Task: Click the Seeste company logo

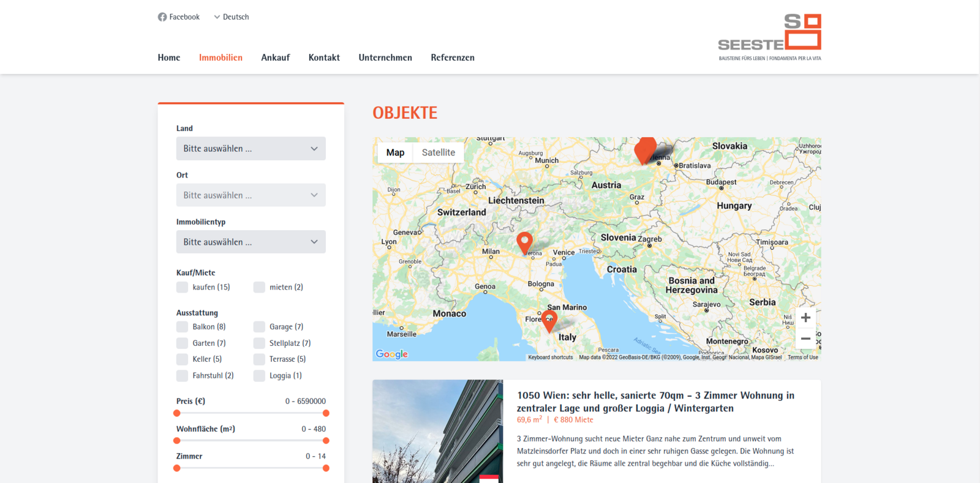Action: pyautogui.click(x=769, y=37)
